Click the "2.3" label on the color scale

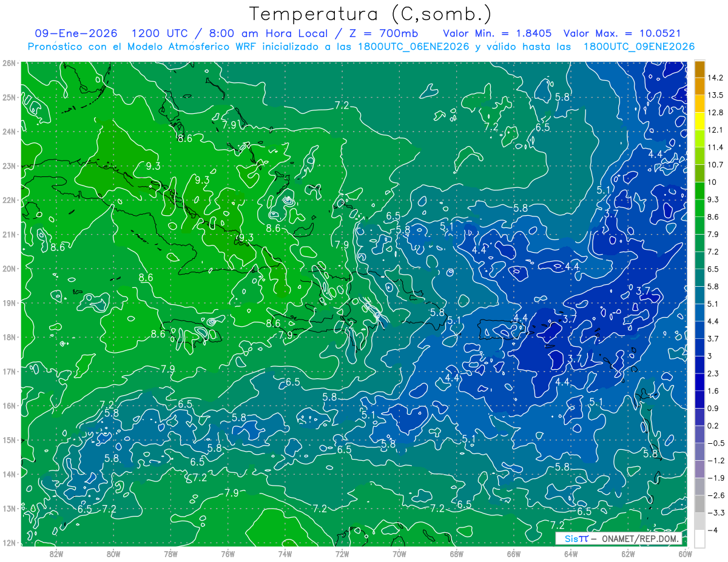tap(713, 373)
